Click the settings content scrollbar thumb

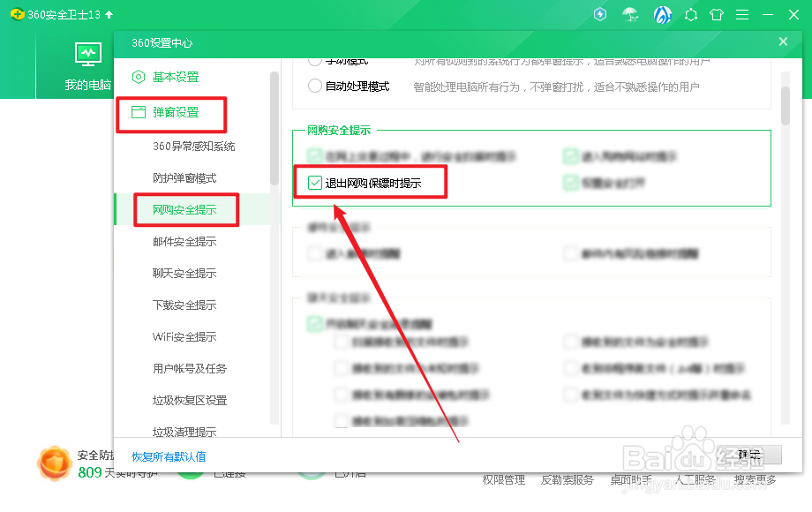click(x=785, y=106)
